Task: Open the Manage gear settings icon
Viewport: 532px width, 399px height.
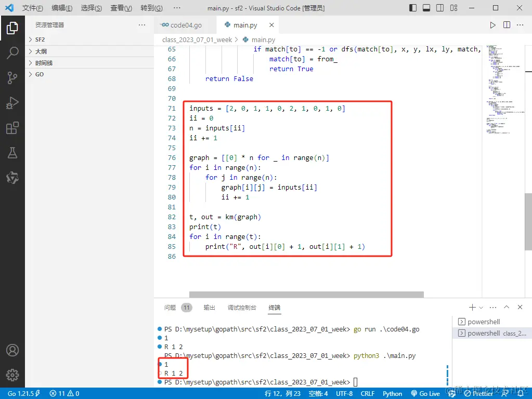Action: 12,375
